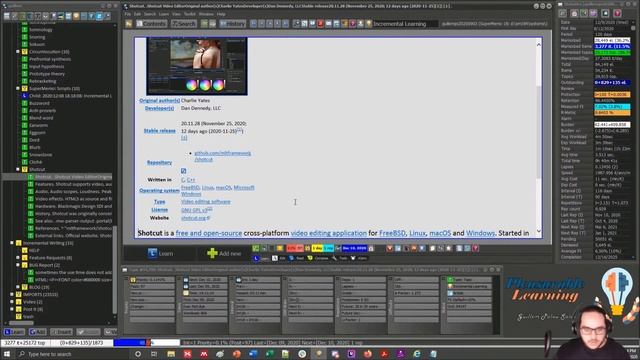Expand the Feature Requests (8) node

18,258
